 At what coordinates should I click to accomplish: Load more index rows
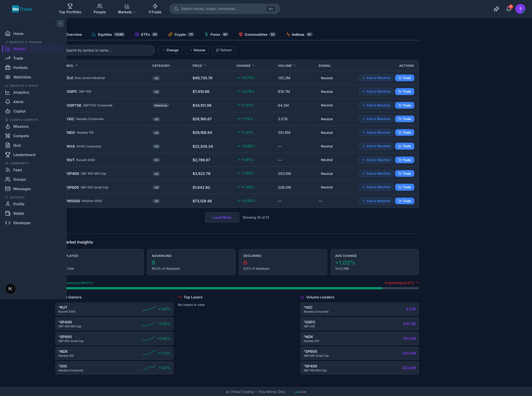222,217
